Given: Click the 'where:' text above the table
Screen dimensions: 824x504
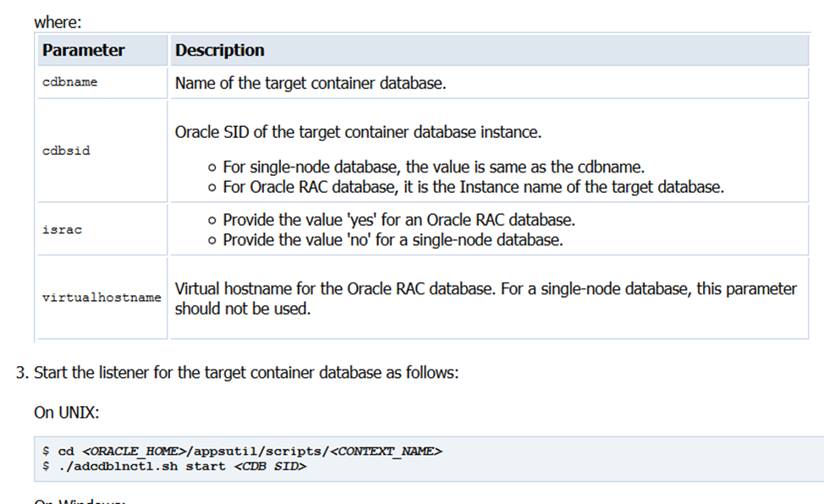Looking at the screenshot, I should [58, 23].
